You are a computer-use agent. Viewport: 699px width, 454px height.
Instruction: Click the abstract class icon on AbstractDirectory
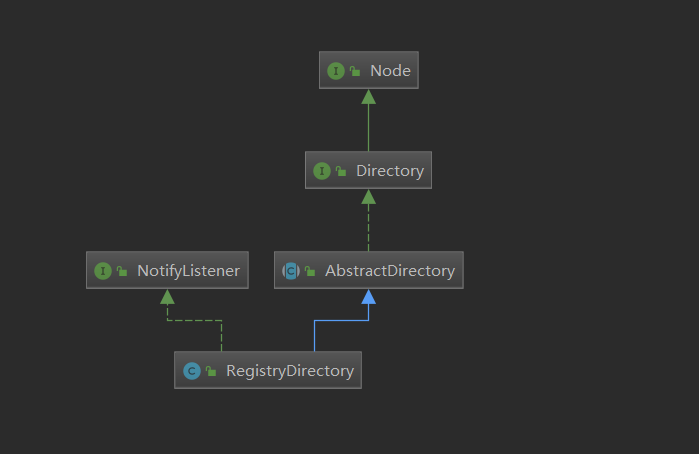(x=291, y=270)
